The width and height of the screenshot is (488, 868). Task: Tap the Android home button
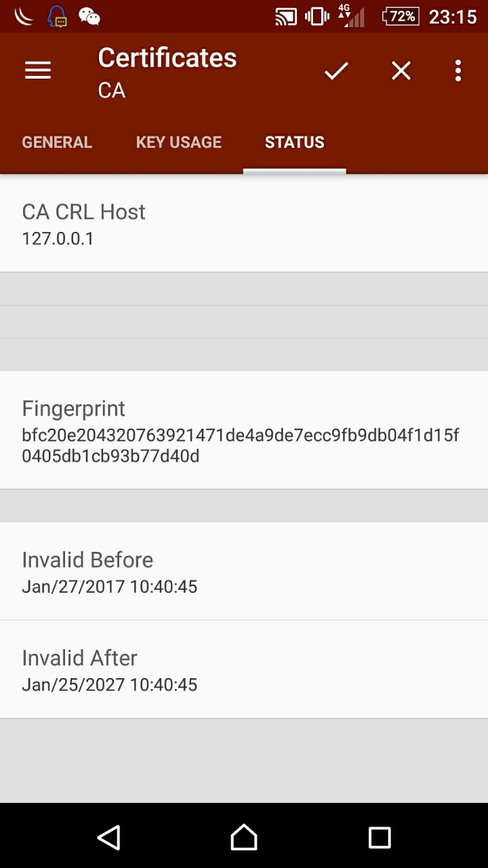coord(244,837)
